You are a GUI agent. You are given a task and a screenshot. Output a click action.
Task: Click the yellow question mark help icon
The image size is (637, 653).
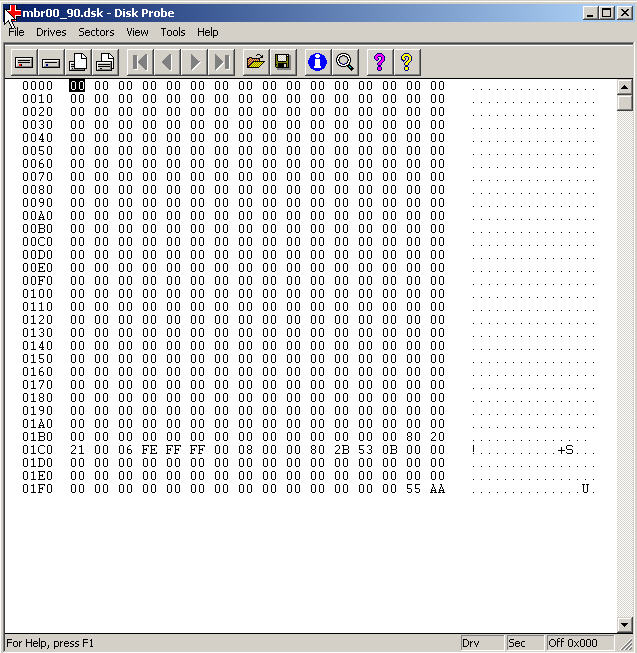click(x=407, y=62)
